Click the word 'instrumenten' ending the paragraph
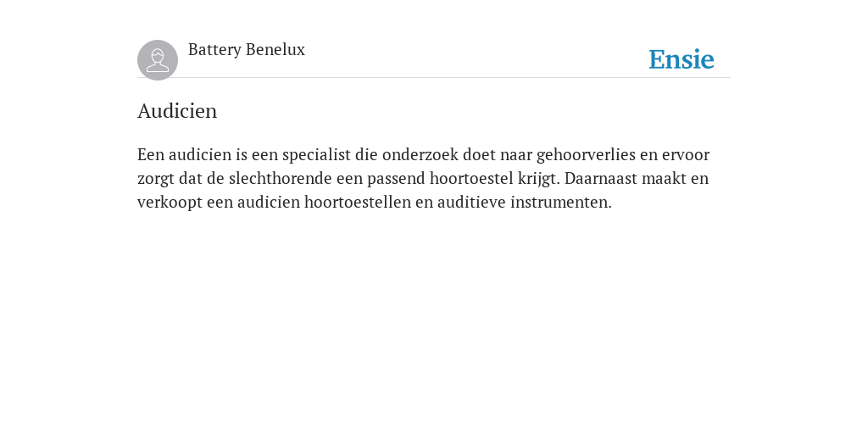This screenshot has height=434, width=868. 561,203
